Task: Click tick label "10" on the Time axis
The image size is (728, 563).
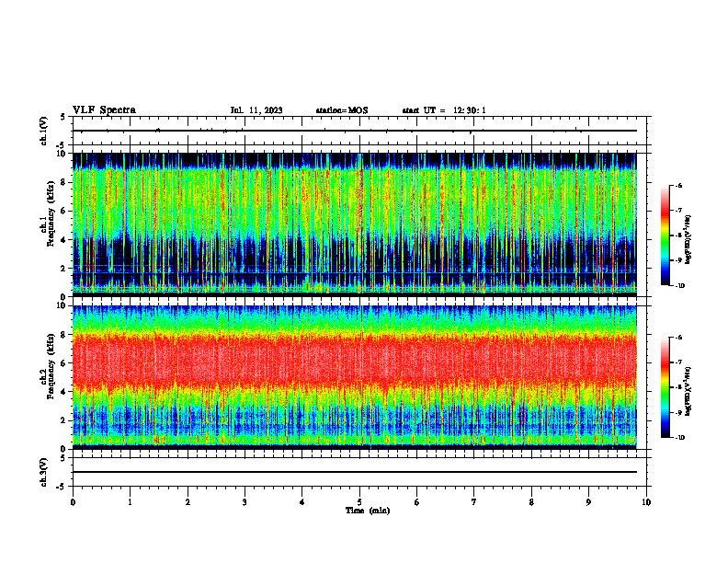Action: [646, 501]
